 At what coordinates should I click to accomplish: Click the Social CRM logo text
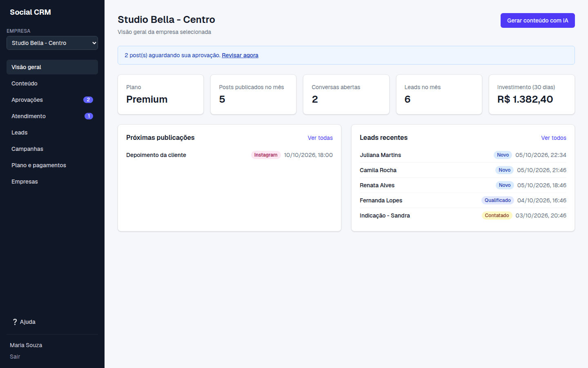point(31,12)
